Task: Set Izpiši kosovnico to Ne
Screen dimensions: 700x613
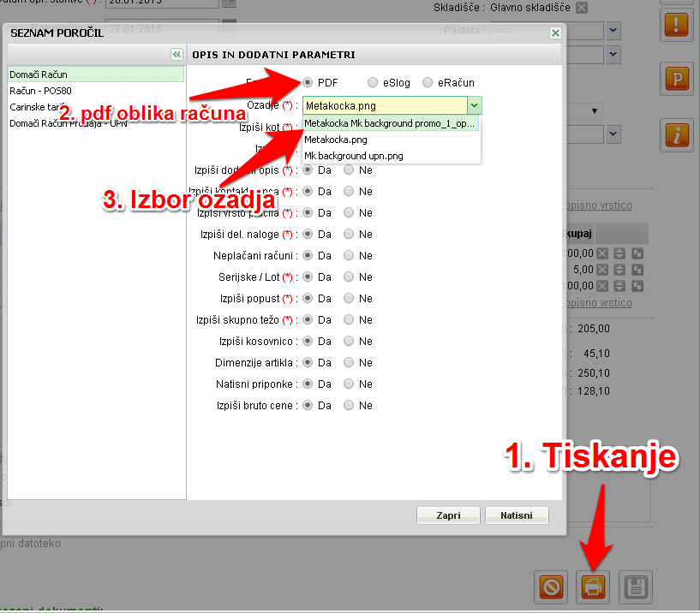Action: [x=349, y=341]
